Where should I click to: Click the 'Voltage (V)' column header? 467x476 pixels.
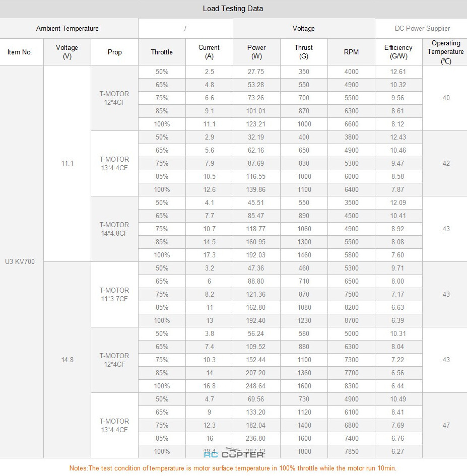click(x=67, y=52)
